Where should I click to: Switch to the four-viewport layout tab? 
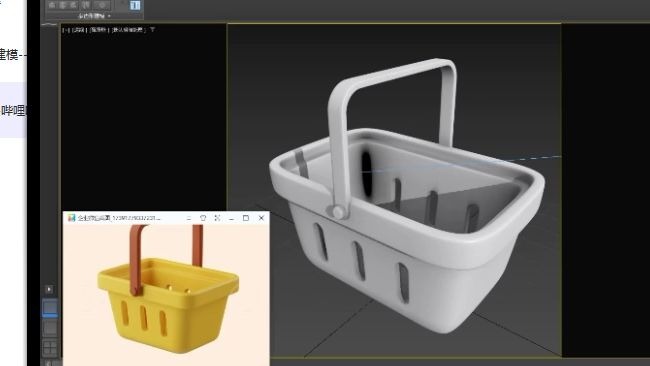click(50, 348)
